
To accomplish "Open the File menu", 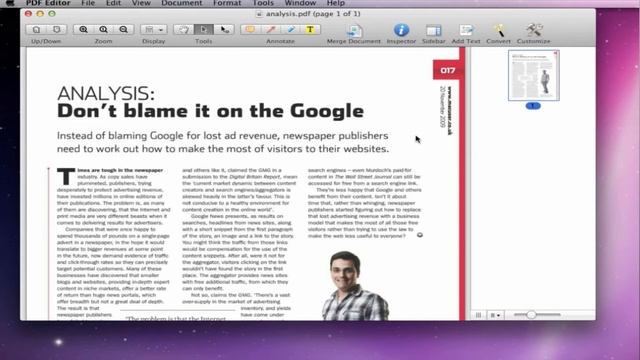I will pos(88,3).
